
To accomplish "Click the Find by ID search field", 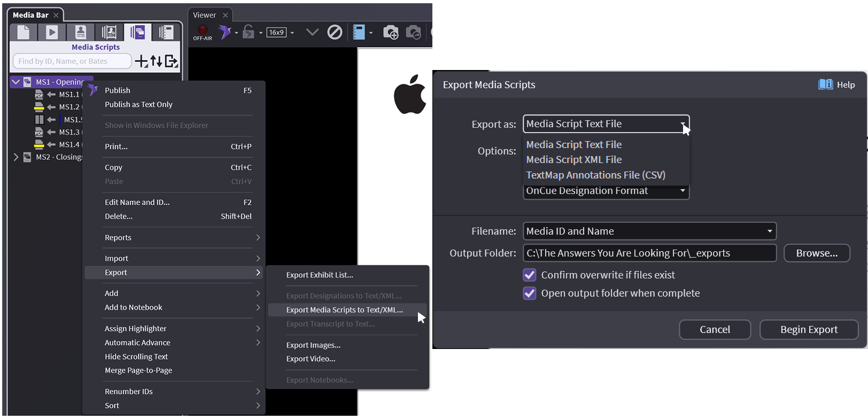I will [x=72, y=61].
